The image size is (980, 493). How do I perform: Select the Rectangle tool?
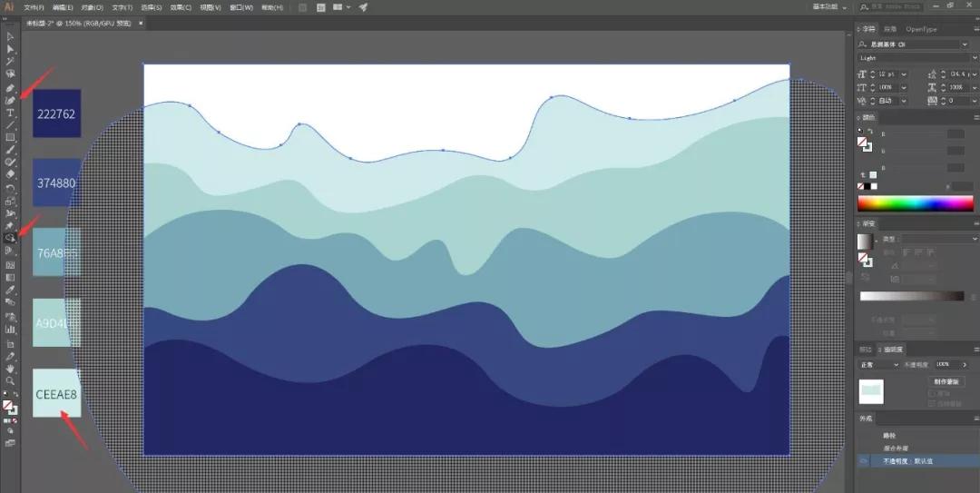[x=10, y=137]
